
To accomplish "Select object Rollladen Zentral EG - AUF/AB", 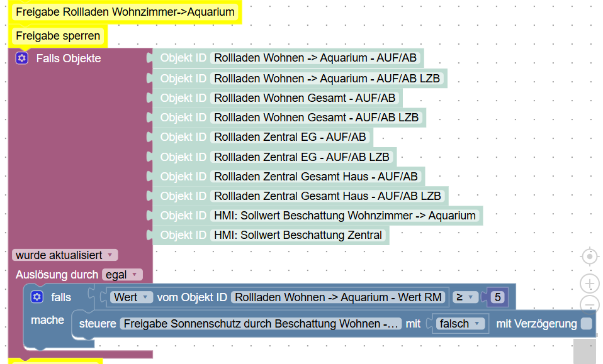I will [290, 137].
